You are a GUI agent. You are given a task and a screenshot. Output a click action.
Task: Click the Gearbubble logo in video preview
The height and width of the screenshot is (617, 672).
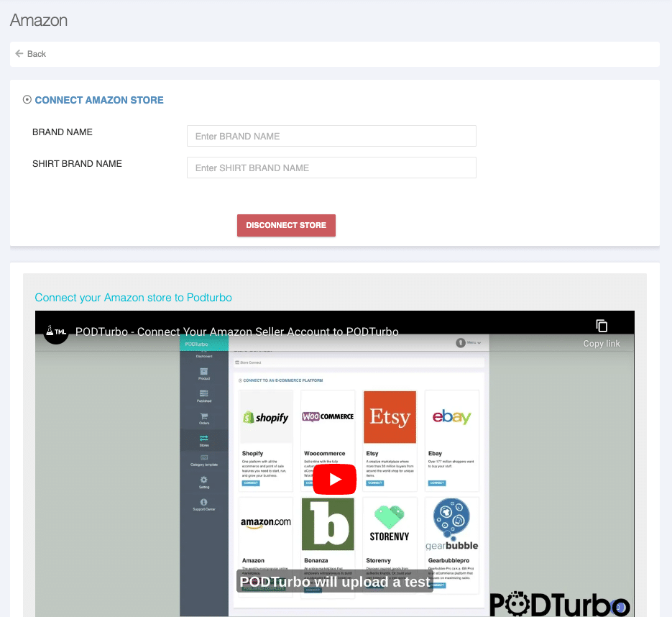point(451,523)
